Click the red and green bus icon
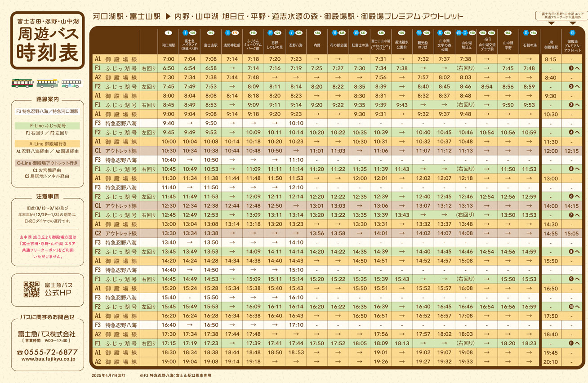 point(22,84)
